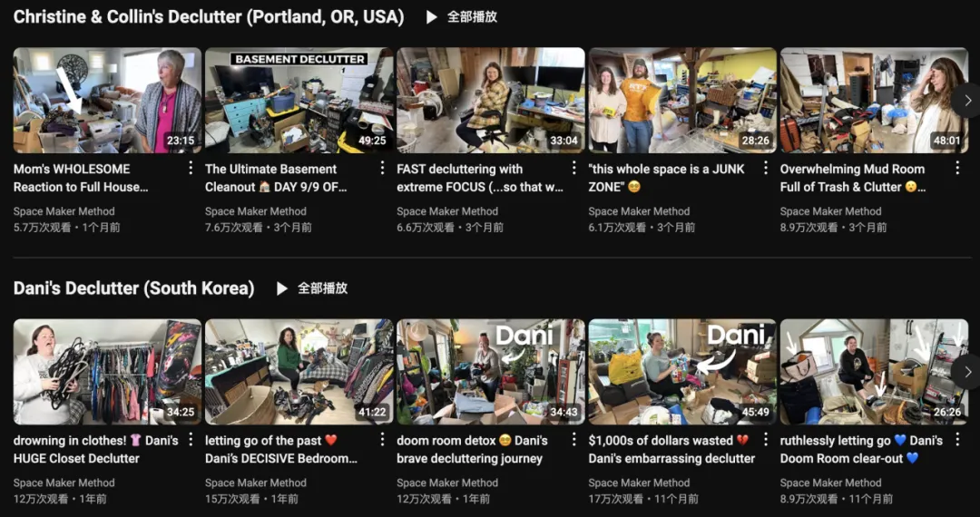Open options for $1,000s of dollars wasted video

click(x=766, y=440)
